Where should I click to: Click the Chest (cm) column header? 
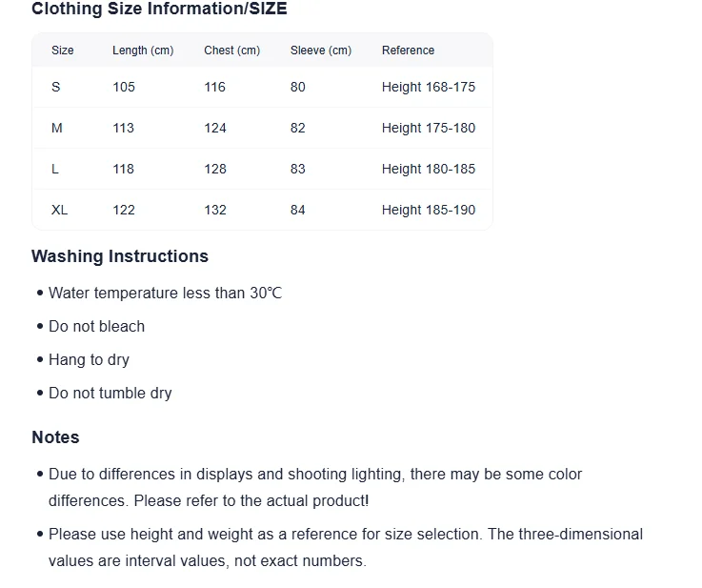pyautogui.click(x=231, y=51)
